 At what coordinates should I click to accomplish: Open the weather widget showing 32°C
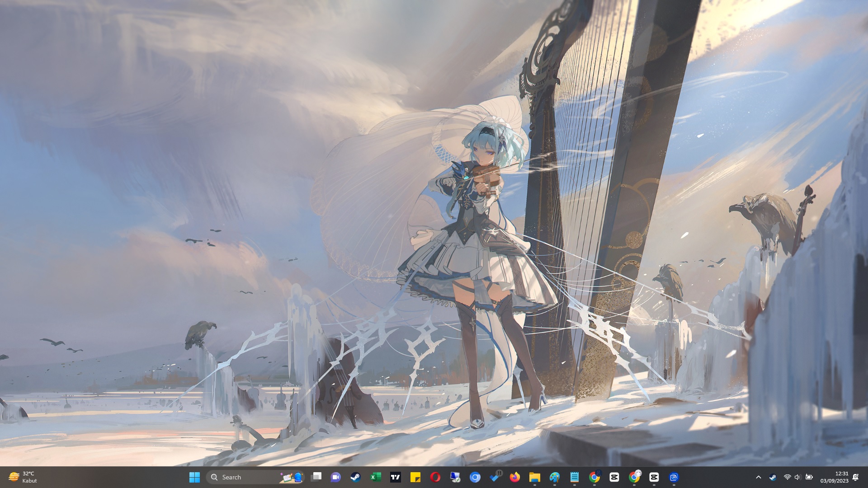[x=23, y=477]
